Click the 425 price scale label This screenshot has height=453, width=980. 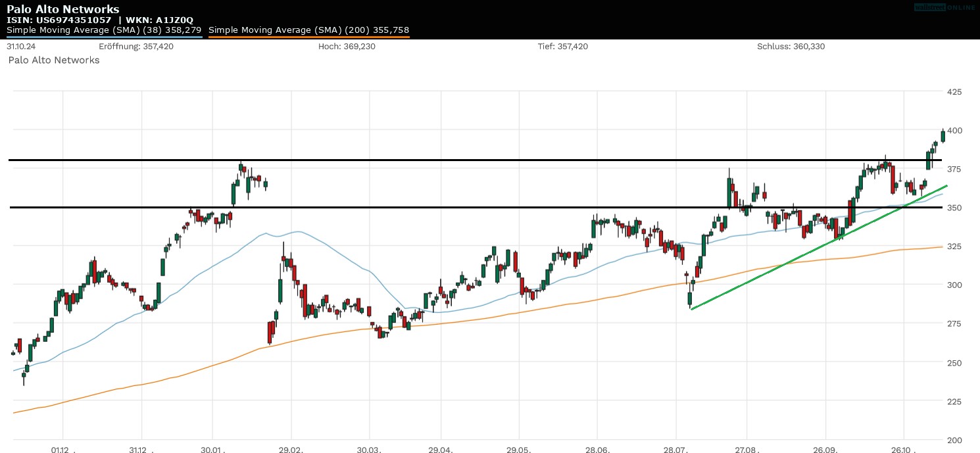point(955,92)
